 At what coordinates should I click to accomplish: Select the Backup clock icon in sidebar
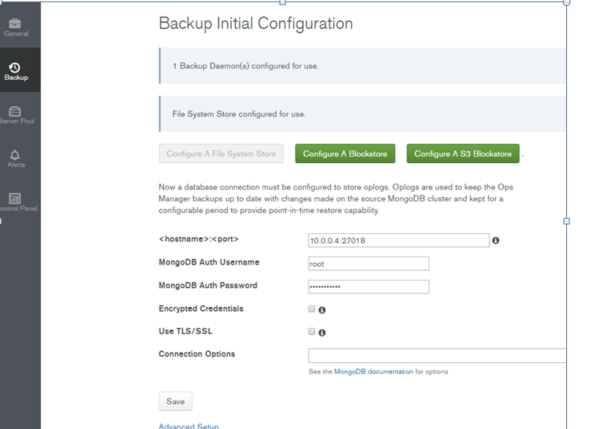tap(15, 68)
